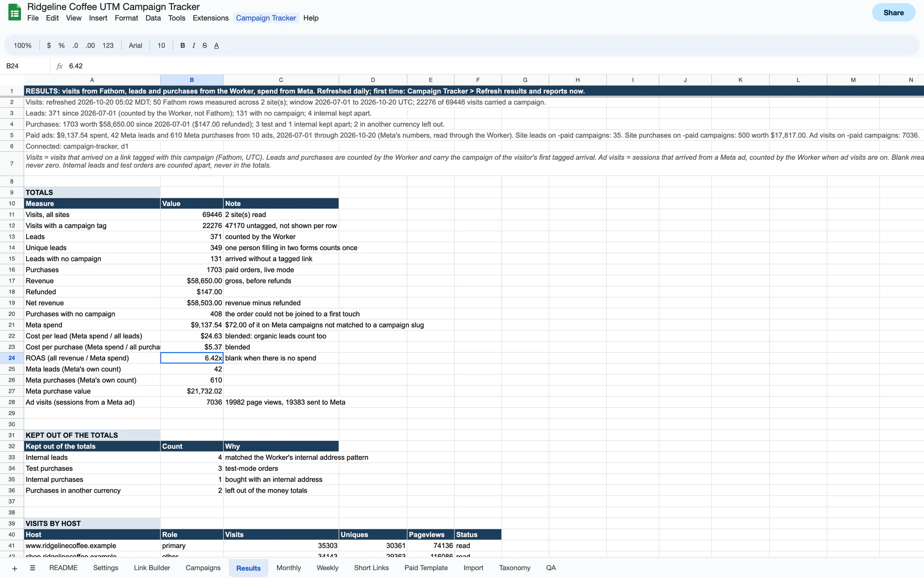This screenshot has width=924, height=578.
Task: Click the 'Unique leads' cell
Action: [x=92, y=248]
